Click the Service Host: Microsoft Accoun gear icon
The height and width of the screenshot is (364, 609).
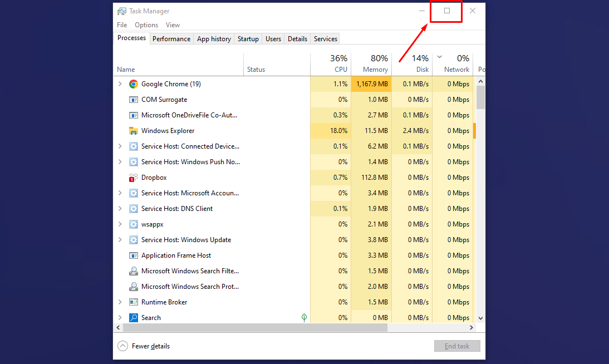[x=133, y=193]
